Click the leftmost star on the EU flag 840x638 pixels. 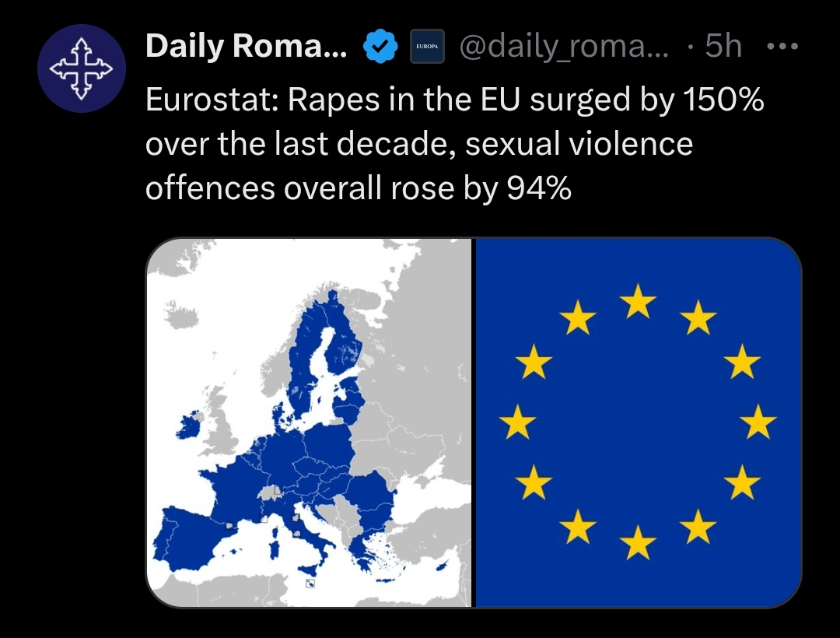[x=517, y=421]
